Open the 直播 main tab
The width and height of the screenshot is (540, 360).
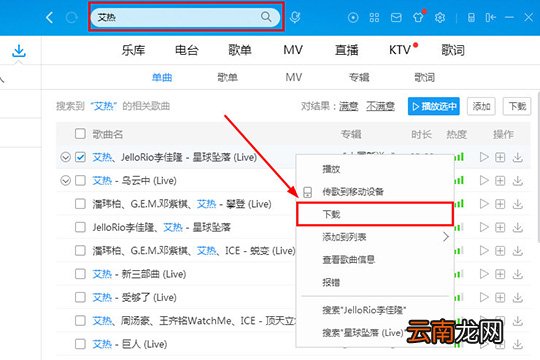tap(346, 50)
